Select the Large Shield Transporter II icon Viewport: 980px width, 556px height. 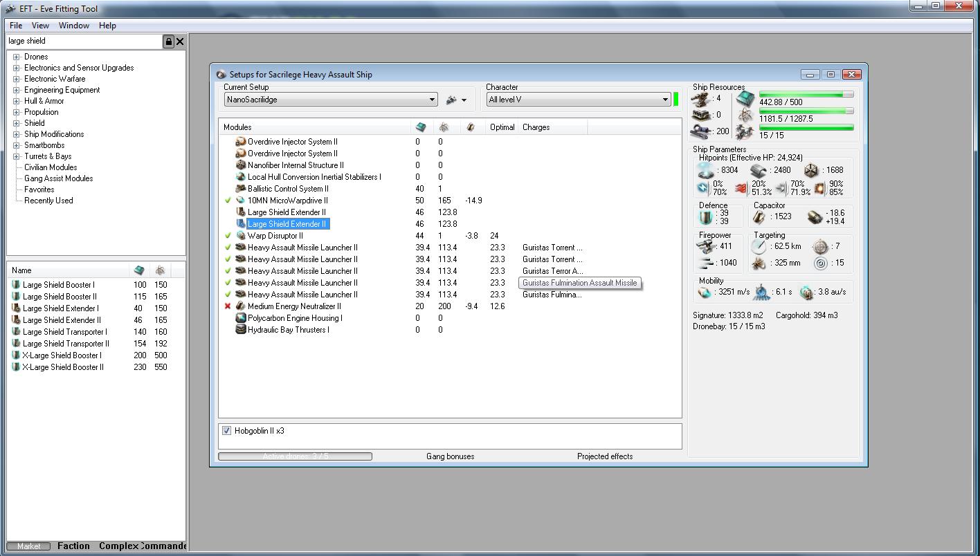(16, 344)
